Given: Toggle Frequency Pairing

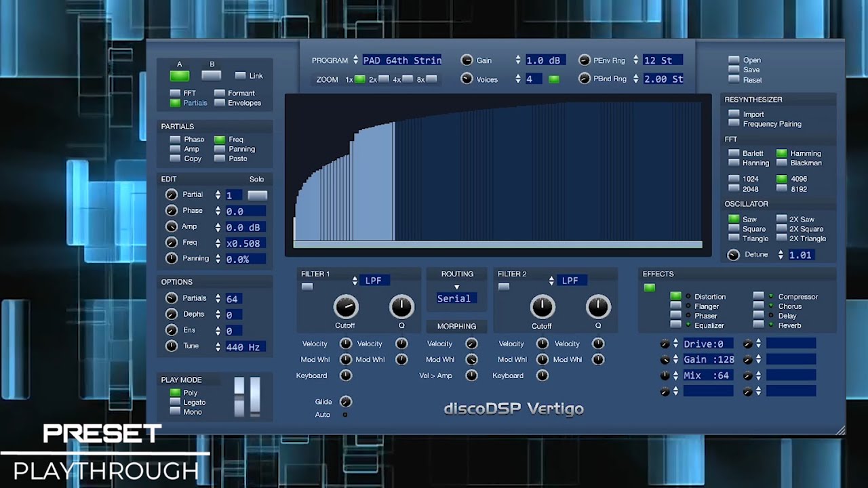Looking at the screenshot, I should point(734,124).
